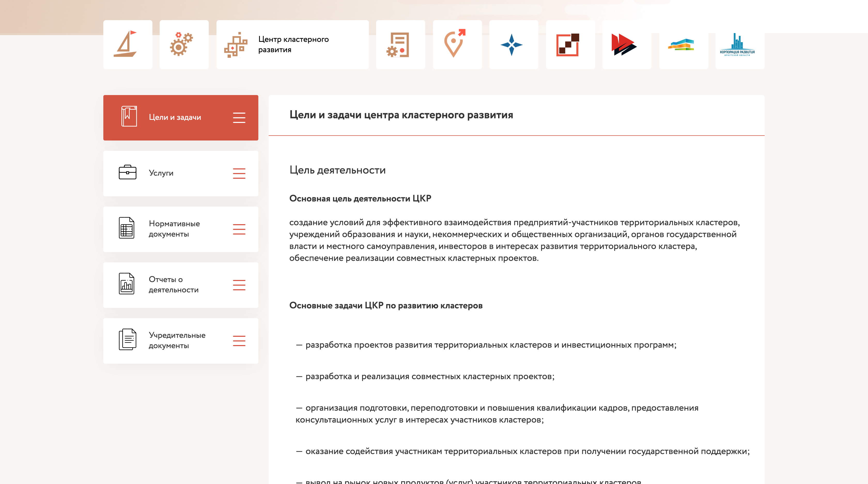868x484 pixels.
Task: Expand the hamburger lines on Учредительные документы
Action: (x=239, y=341)
